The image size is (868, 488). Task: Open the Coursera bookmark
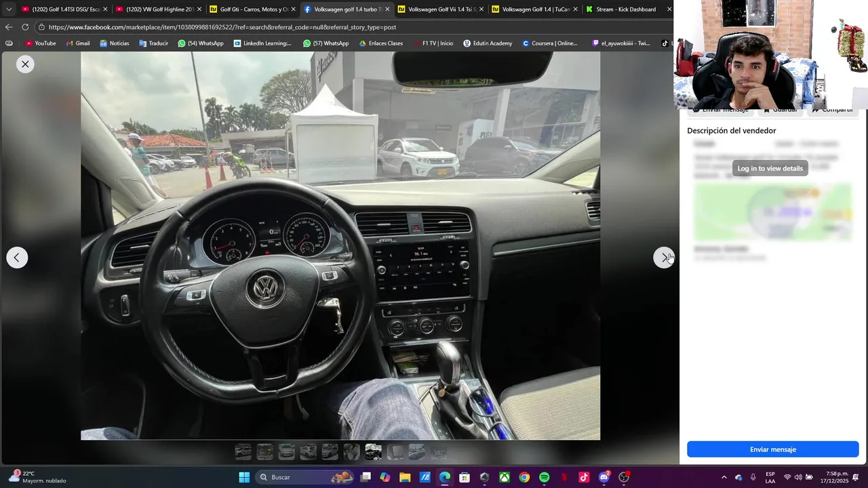point(549,43)
